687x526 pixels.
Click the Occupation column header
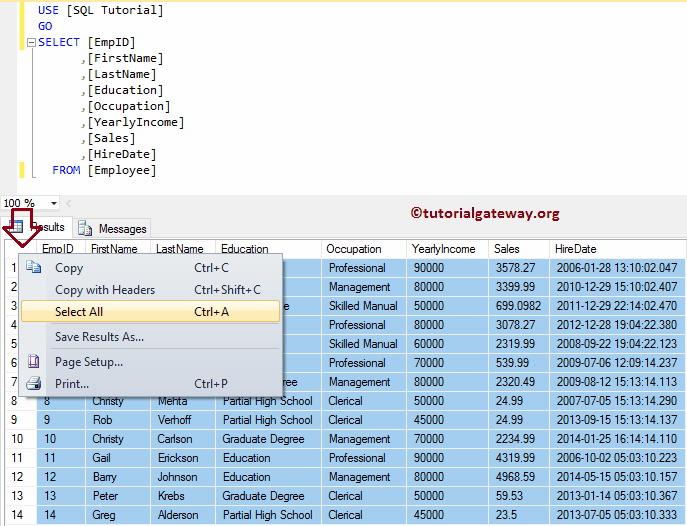click(364, 249)
